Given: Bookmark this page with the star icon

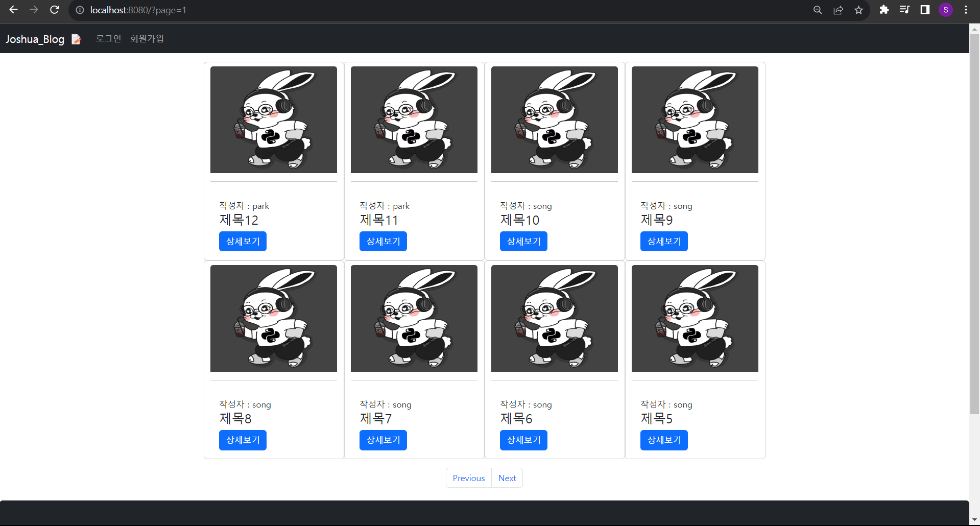Looking at the screenshot, I should [x=858, y=10].
